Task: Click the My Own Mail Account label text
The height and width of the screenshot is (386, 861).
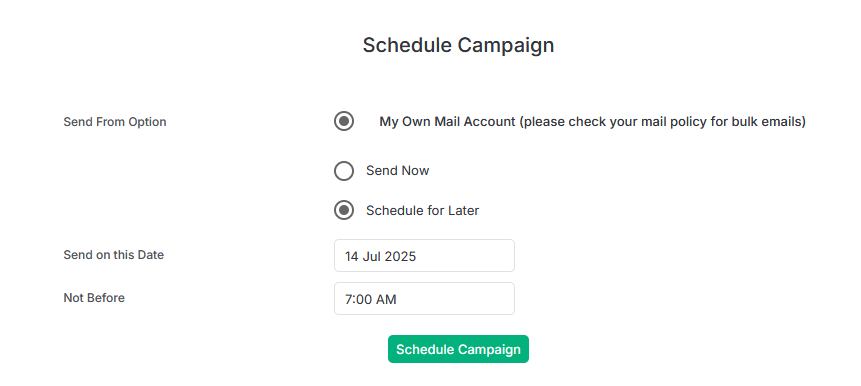Action: coord(448,122)
